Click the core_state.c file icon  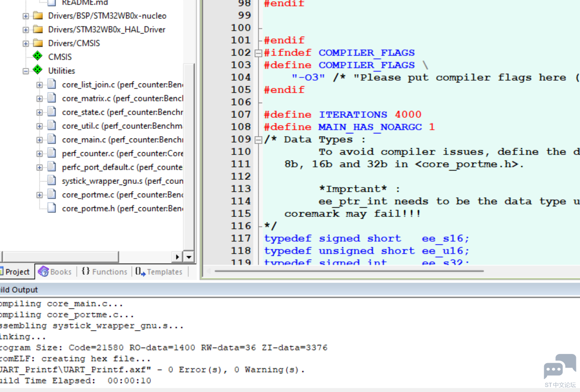pyautogui.click(x=52, y=112)
